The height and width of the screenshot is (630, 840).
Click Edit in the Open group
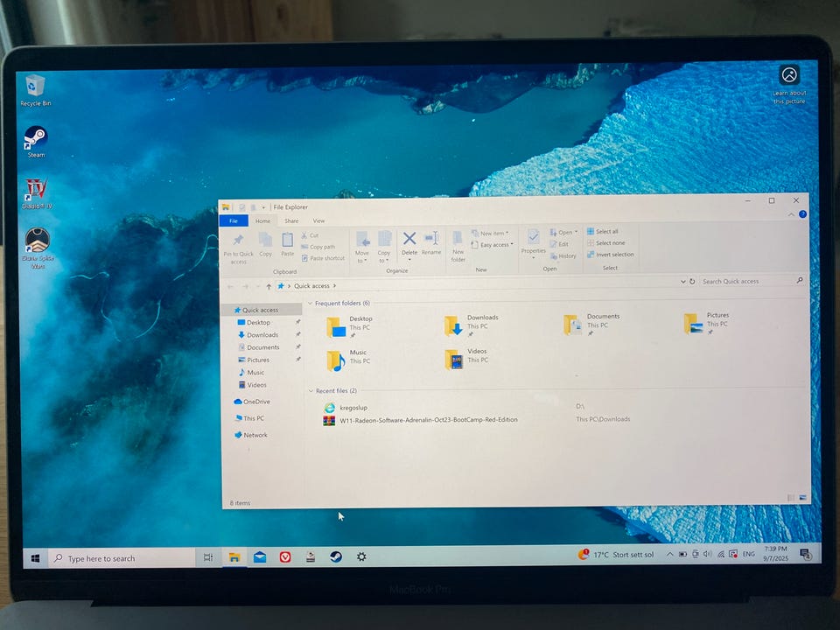(x=559, y=244)
